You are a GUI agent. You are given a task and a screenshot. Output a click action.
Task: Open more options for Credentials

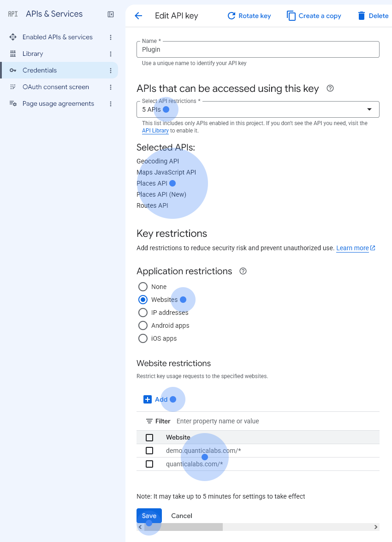tap(111, 71)
